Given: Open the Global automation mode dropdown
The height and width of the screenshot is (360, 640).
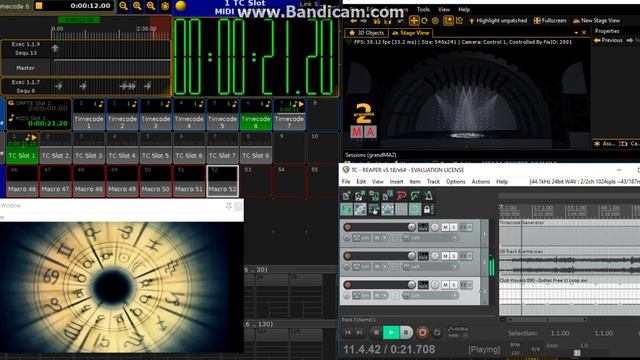Looking at the screenshot, I should tap(458, 332).
